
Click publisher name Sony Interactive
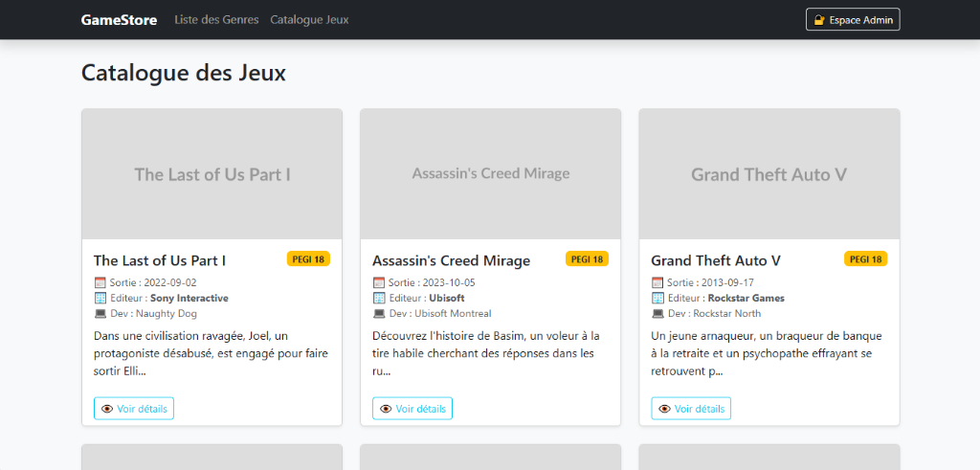click(x=189, y=298)
